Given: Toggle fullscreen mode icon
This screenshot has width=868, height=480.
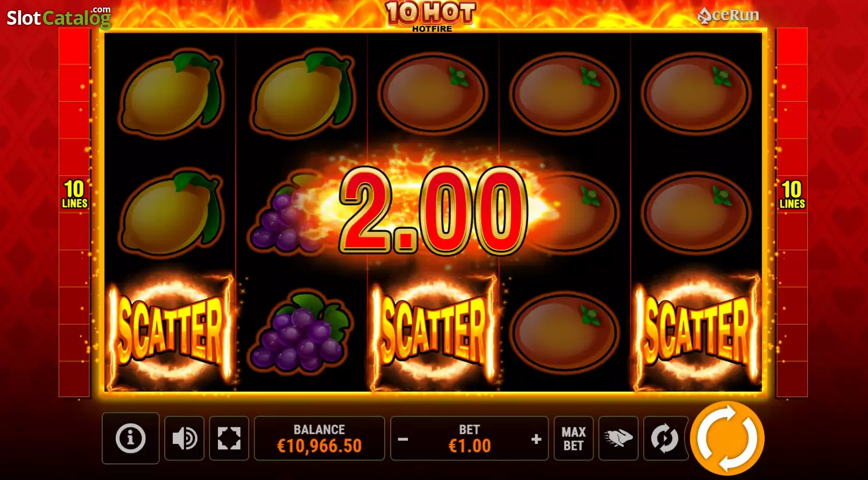Looking at the screenshot, I should tap(229, 438).
